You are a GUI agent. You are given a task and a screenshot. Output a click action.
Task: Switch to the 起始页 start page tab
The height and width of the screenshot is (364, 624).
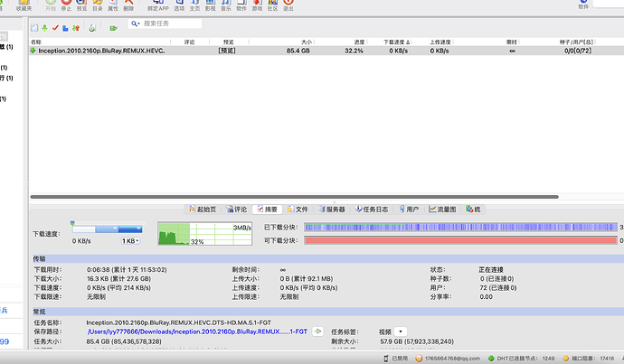click(203, 210)
